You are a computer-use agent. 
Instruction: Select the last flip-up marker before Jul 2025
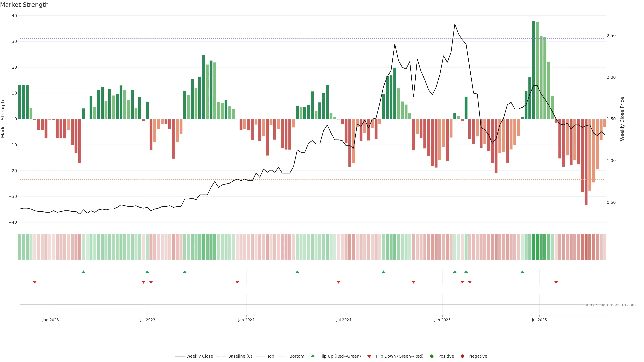coord(522,272)
